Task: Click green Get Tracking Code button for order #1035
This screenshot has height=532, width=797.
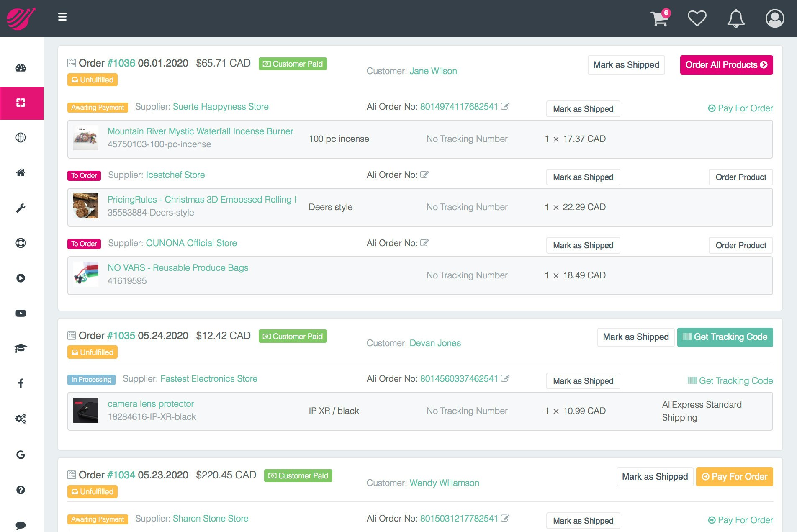Action: click(725, 337)
